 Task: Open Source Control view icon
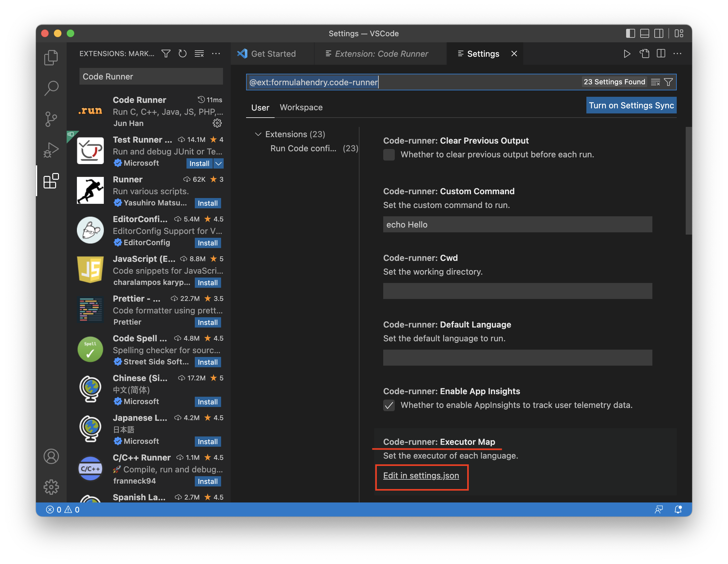tap(51, 119)
